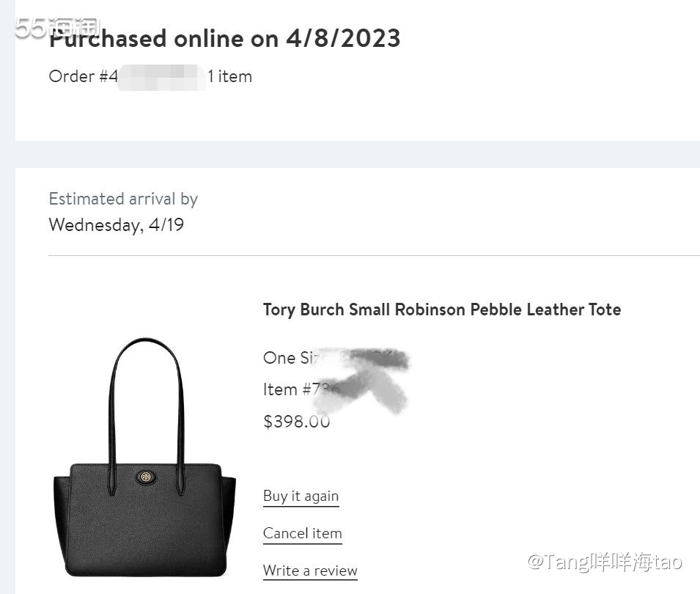Click the blurred order number
The width and height of the screenshot is (700, 594).
tap(161, 76)
